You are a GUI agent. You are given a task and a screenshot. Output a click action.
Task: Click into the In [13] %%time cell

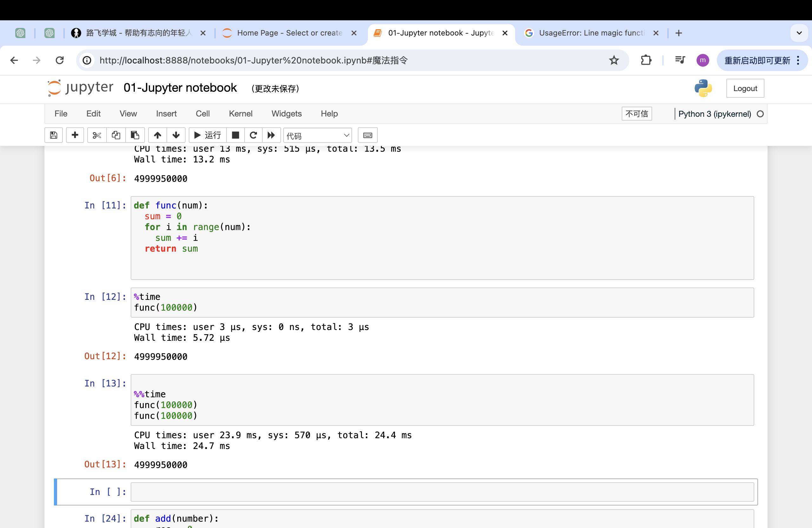[442, 400]
